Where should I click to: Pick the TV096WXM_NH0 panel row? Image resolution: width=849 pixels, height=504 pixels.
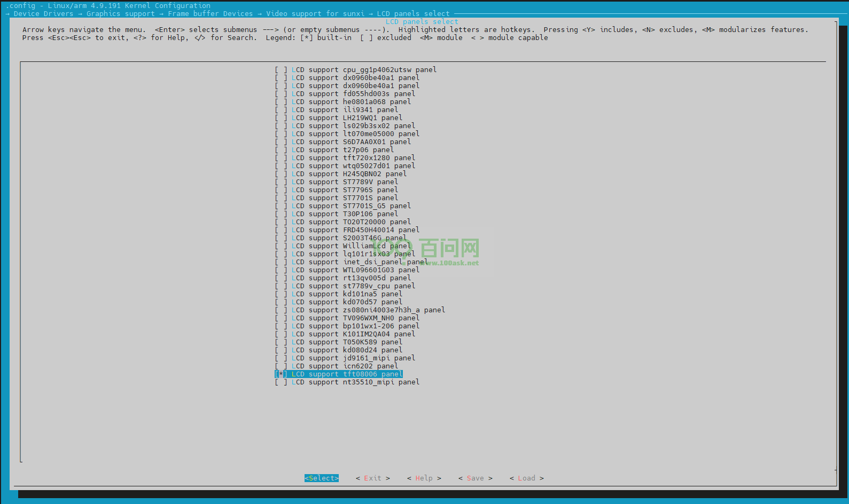pos(355,318)
